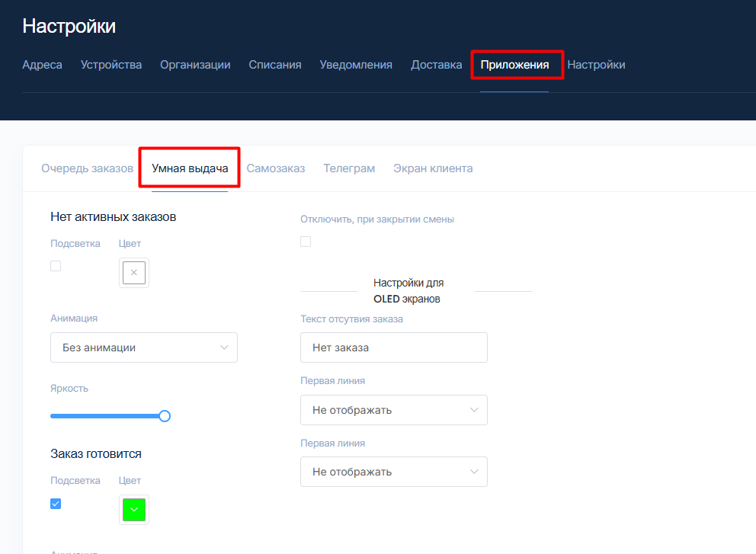Screen dimensions: 756x554
Task: Open the empty Цвет picker with X icon
Action: pos(134,273)
